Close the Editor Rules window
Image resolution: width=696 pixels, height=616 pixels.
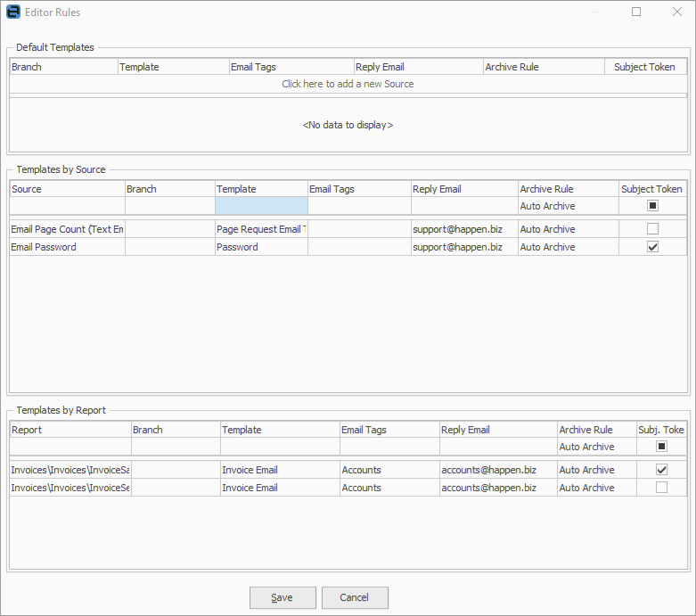(676, 12)
